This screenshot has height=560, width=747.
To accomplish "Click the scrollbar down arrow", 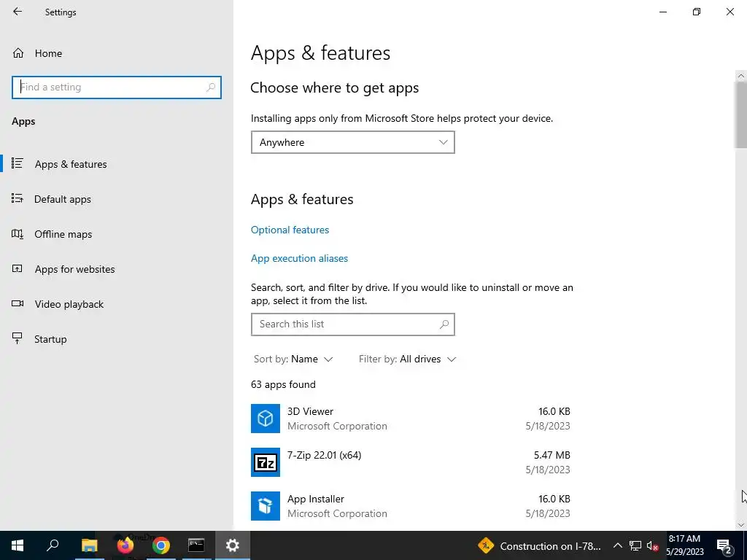I will 741,525.
